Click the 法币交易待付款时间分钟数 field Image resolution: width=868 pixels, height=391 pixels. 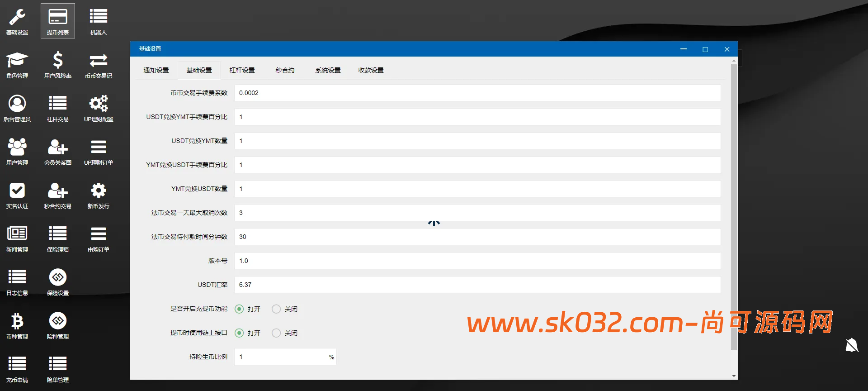(477, 237)
